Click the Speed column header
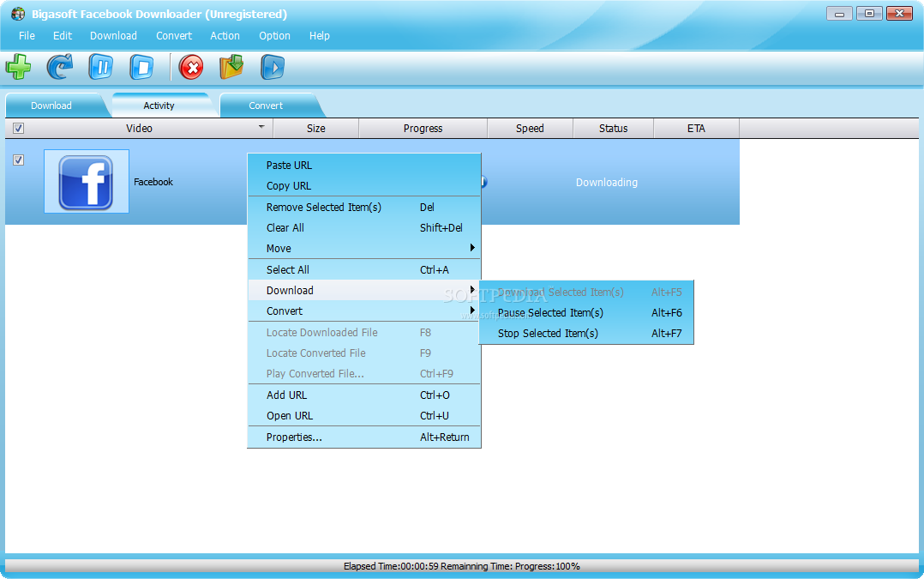The height and width of the screenshot is (579, 924). 530,128
